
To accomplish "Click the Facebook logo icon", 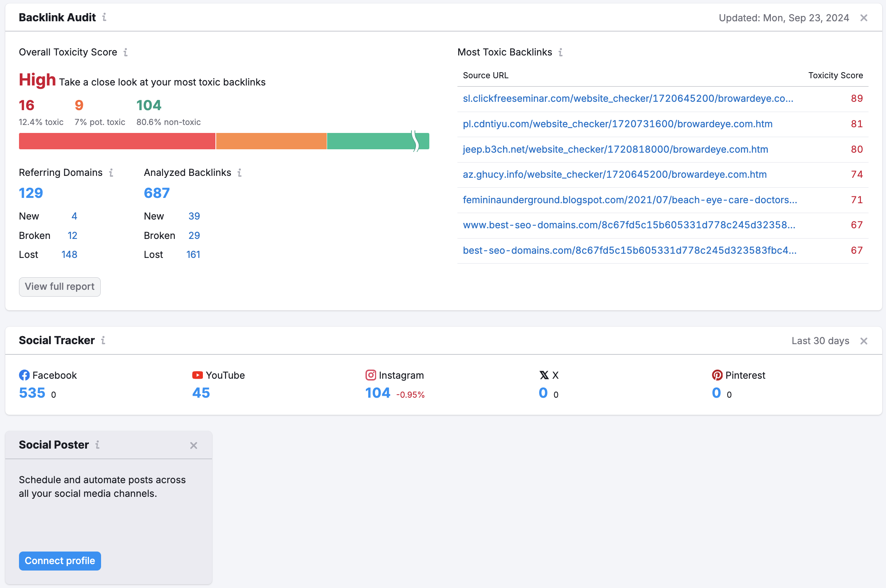I will pyautogui.click(x=24, y=375).
